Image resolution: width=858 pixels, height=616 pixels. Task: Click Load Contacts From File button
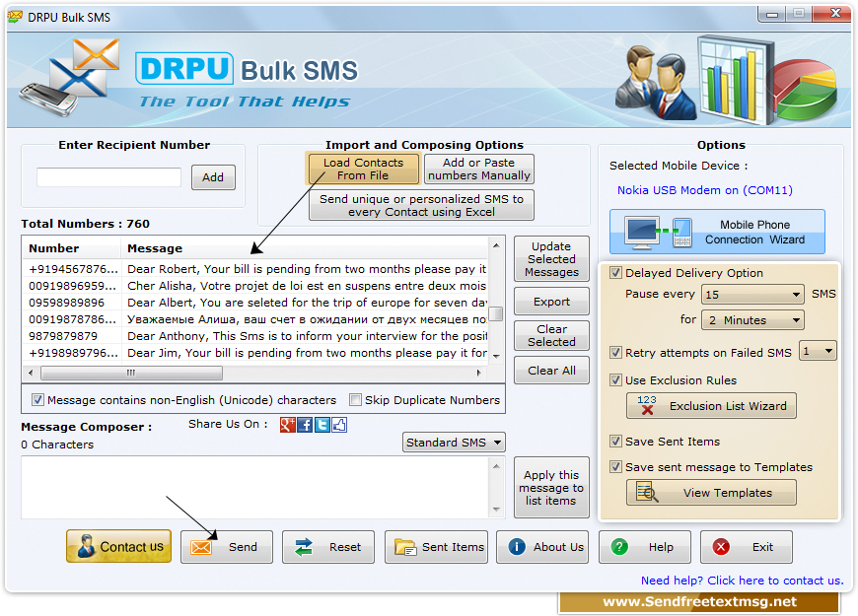click(363, 170)
